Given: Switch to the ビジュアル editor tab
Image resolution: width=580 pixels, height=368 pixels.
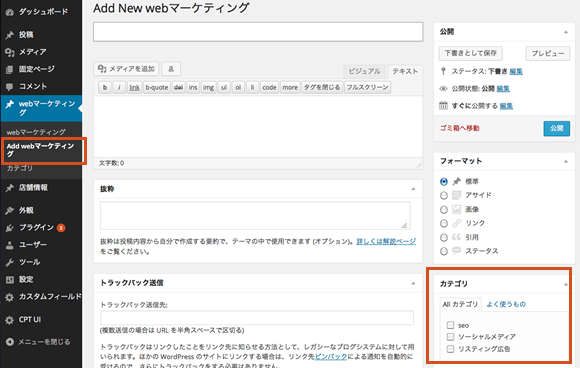Looking at the screenshot, I should (364, 71).
